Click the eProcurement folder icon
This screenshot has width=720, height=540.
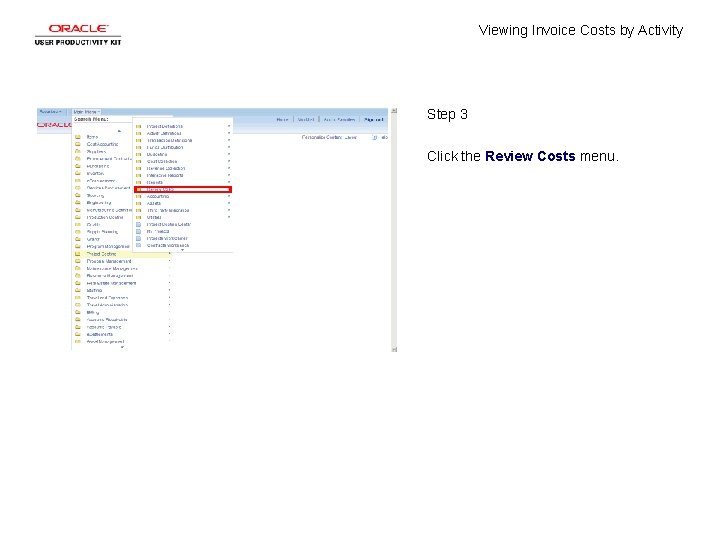[x=78, y=181]
